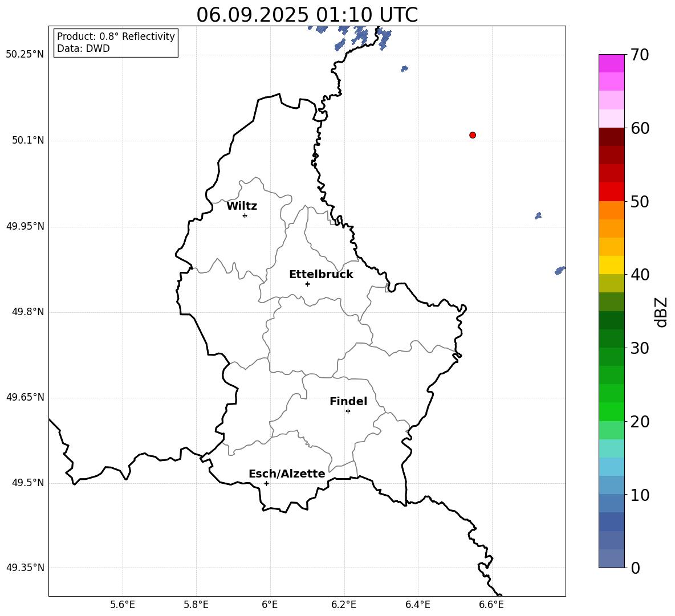The height and width of the screenshot is (616, 675).
Task: Click the Product: 0.8° Reflectivity text
Action: (116, 36)
